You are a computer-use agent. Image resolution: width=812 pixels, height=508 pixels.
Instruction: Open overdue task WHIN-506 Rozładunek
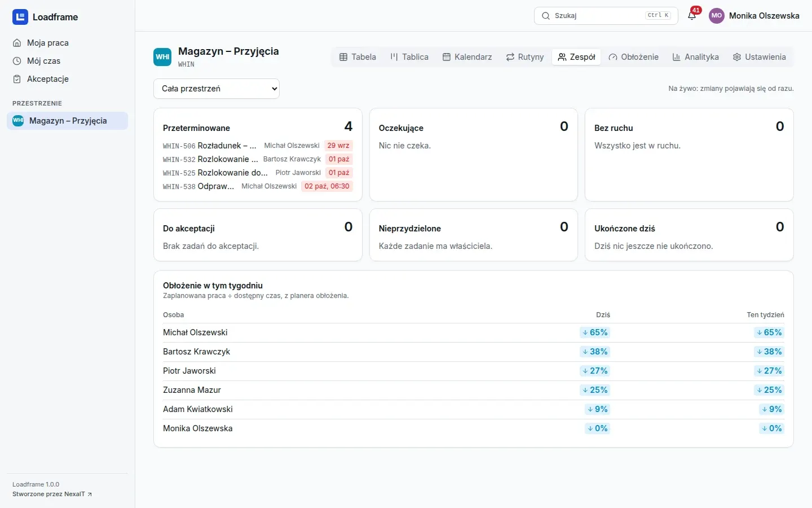(258, 146)
